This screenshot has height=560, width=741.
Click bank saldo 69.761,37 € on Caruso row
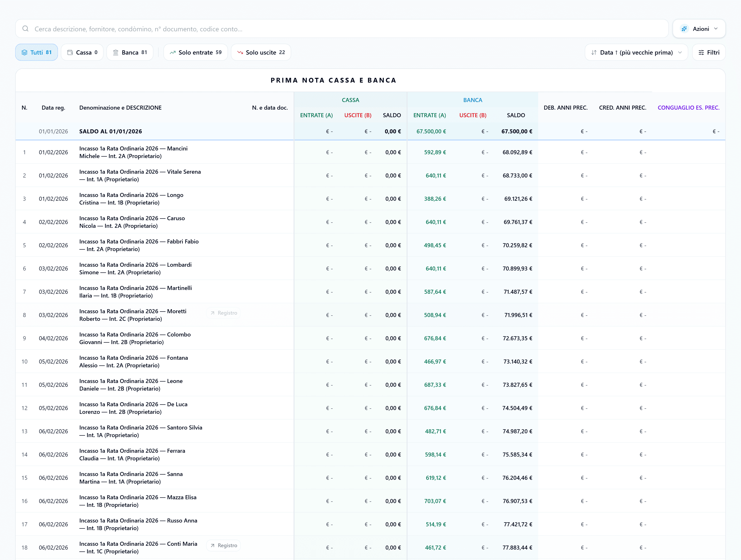click(518, 222)
